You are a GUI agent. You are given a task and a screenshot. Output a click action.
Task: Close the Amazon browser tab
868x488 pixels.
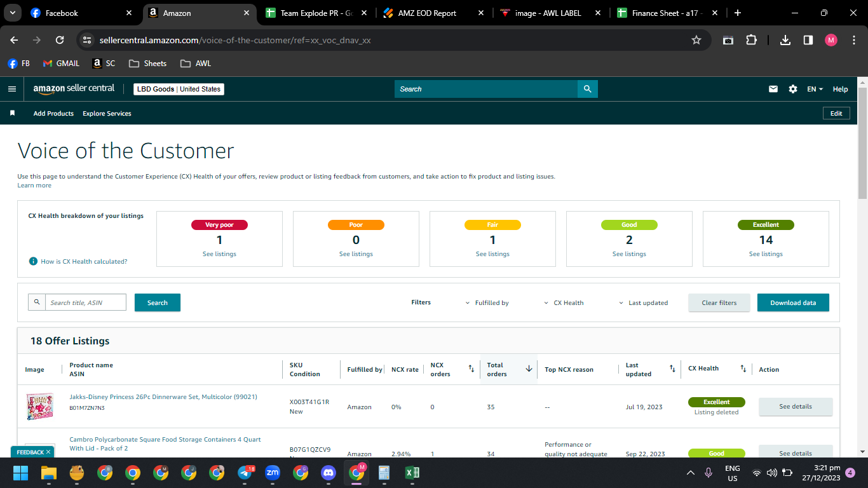click(x=247, y=13)
